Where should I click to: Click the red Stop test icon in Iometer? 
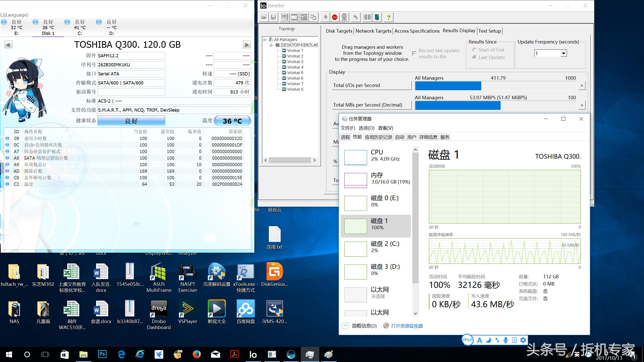[335, 17]
